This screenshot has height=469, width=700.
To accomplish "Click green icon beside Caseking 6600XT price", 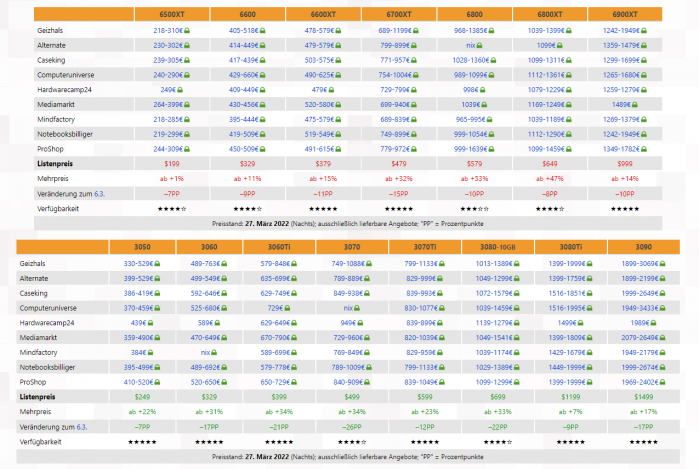I will [x=338, y=60].
